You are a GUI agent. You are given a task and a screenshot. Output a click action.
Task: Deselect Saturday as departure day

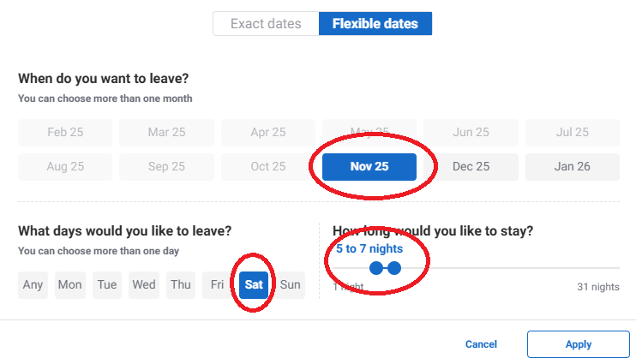(x=255, y=284)
